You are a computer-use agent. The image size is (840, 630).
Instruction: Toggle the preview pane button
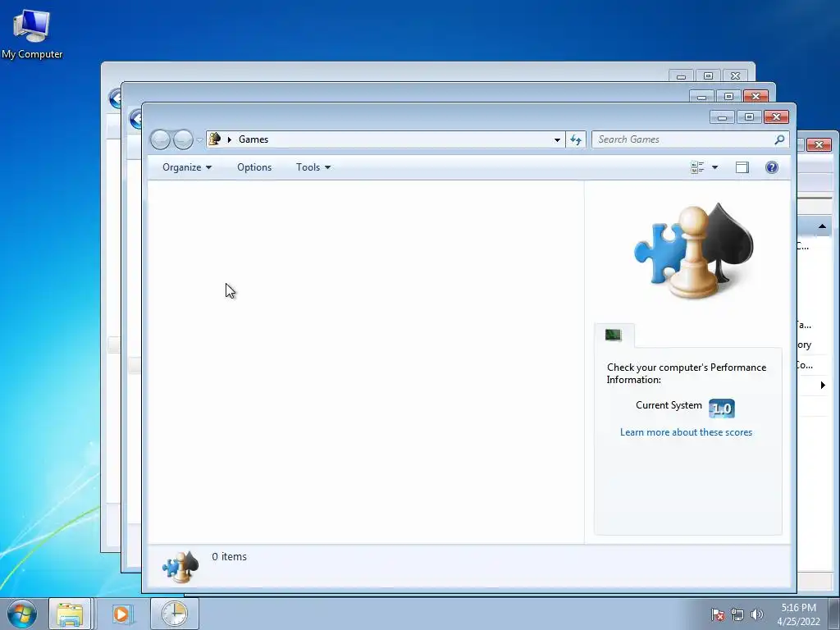coord(742,167)
